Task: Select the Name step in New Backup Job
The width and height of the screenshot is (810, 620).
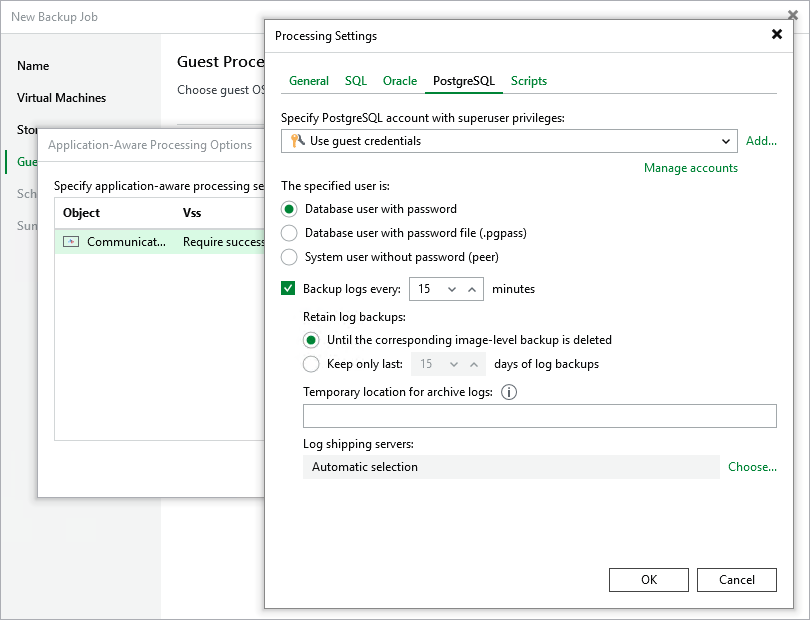Action: (33, 66)
